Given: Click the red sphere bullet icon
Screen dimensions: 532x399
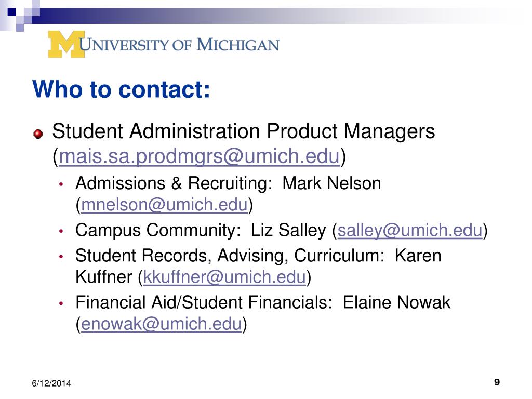Looking at the screenshot, I should [x=38, y=134].
